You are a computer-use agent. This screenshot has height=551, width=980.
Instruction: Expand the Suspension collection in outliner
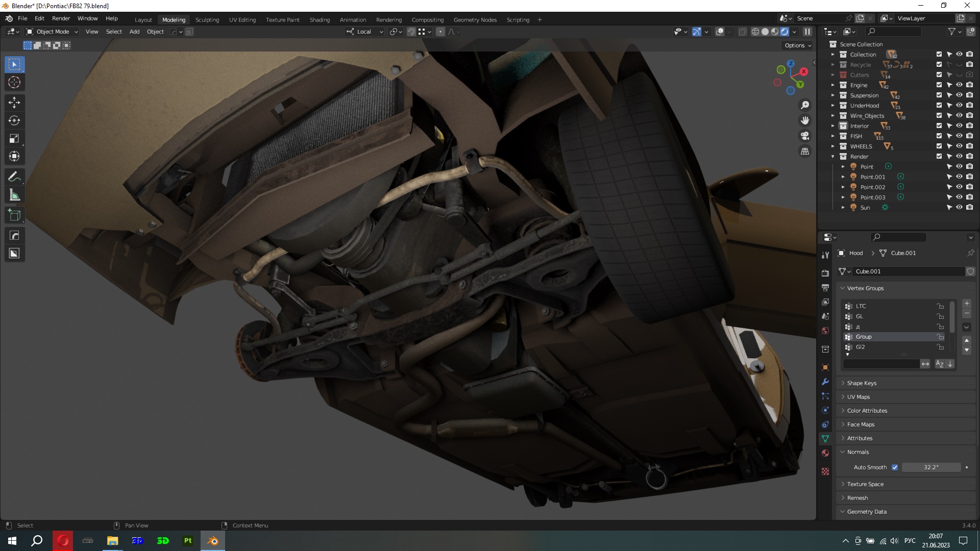[833, 95]
